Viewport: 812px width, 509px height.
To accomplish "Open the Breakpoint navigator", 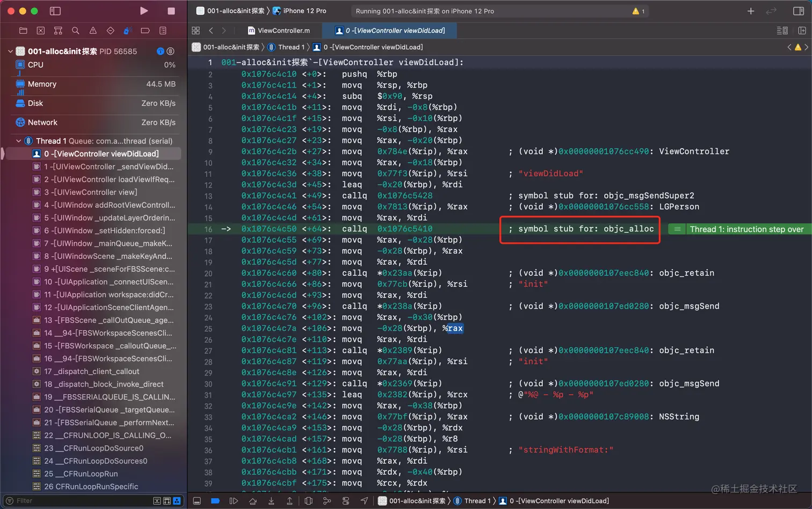I will [x=145, y=31].
